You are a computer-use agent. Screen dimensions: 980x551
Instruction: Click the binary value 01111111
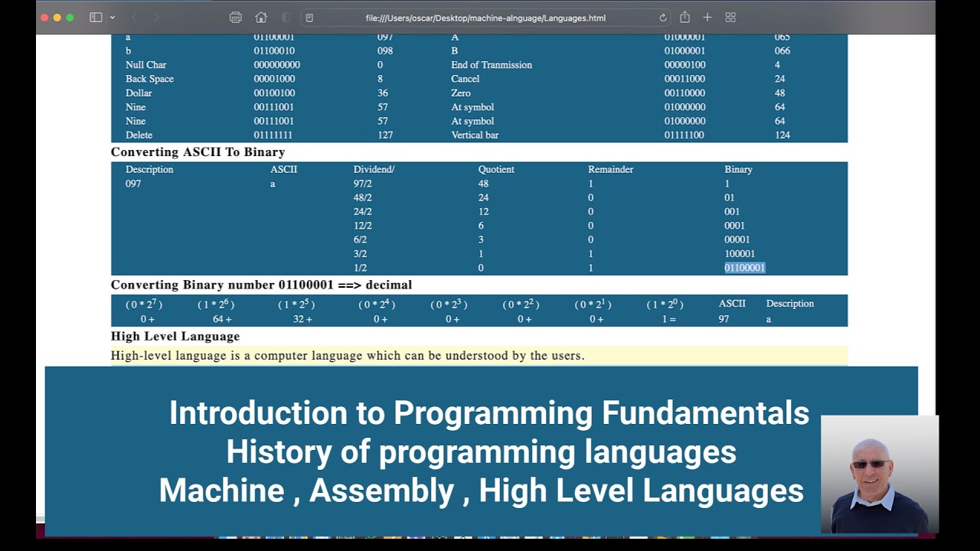point(274,135)
